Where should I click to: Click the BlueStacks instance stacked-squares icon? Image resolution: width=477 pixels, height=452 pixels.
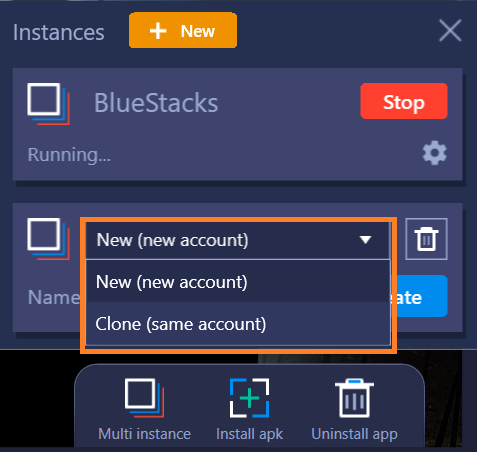click(x=48, y=104)
